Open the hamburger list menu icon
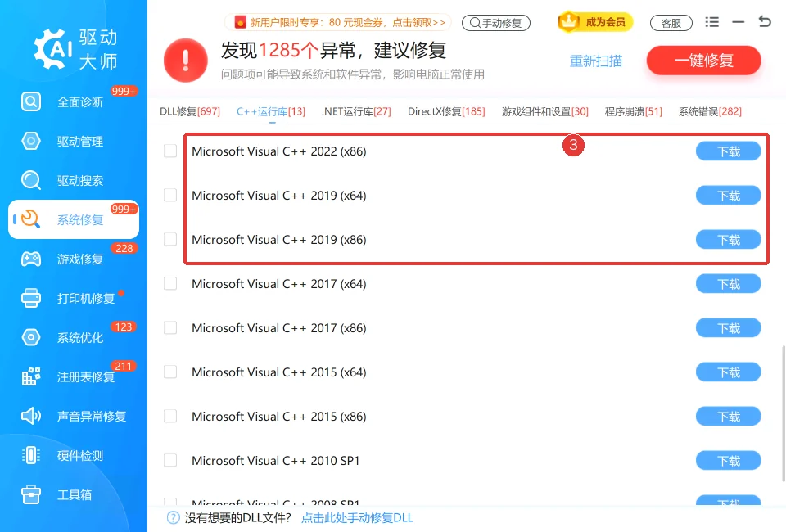The image size is (786, 532). point(711,22)
